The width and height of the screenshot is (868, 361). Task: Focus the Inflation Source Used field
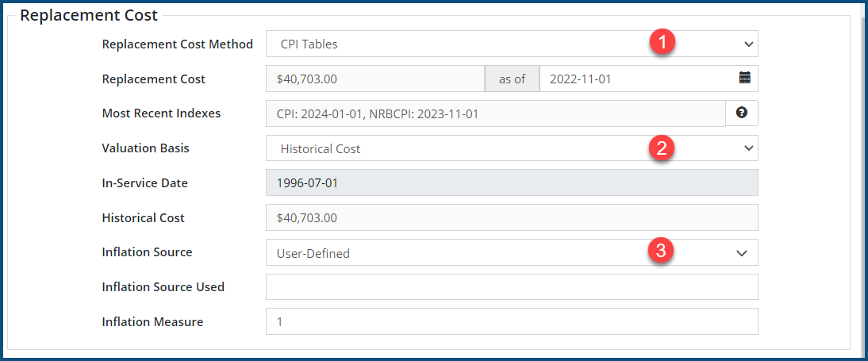[512, 287]
